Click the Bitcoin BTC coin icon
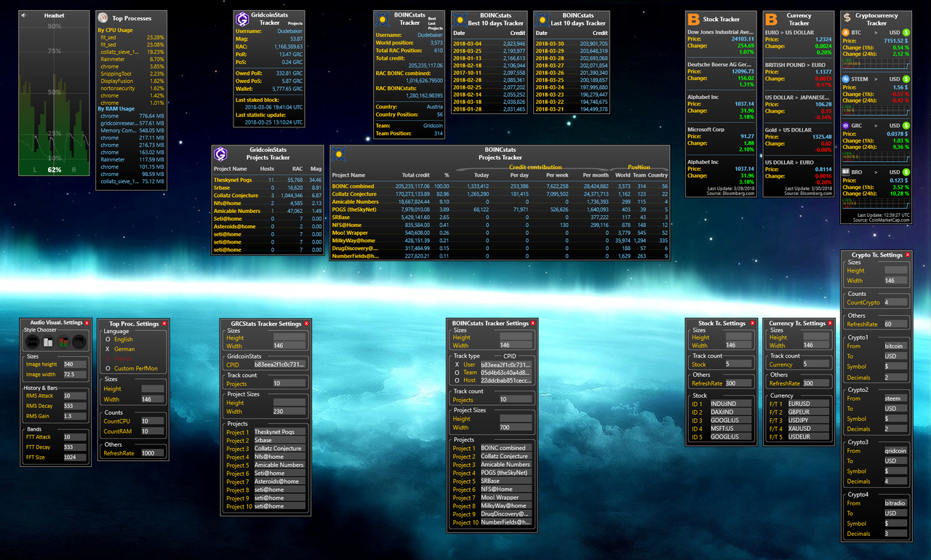The height and width of the screenshot is (560, 931). pos(845,33)
